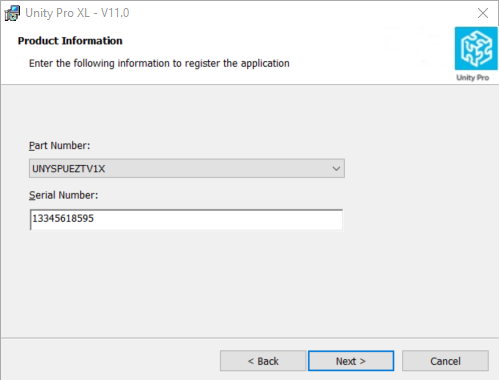Screen dimensions: 499x380
Task: Select the UNYSPUEZTV1X part number text
Action: tap(69, 169)
